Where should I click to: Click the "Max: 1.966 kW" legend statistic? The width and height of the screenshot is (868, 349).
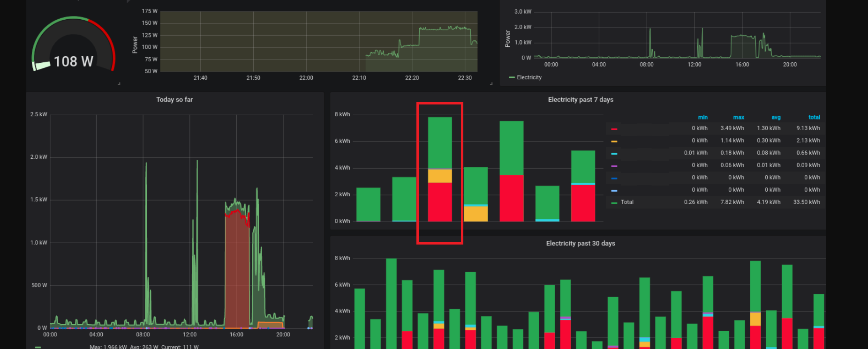tap(108, 347)
